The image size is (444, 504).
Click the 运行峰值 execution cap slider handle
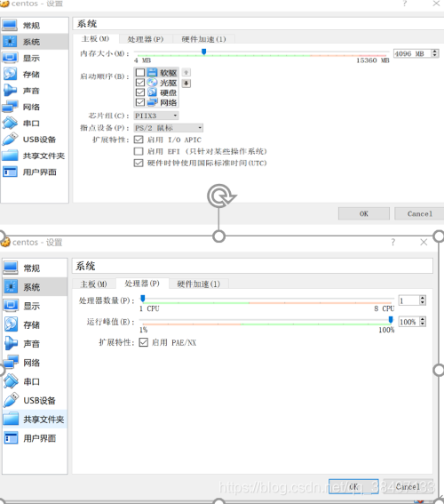click(391, 320)
